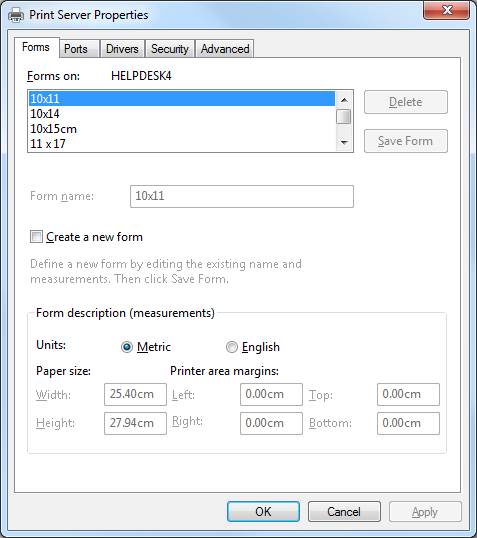This screenshot has height=538, width=477.
Task: Click the forms list scroll down arrow
Action: click(x=344, y=142)
